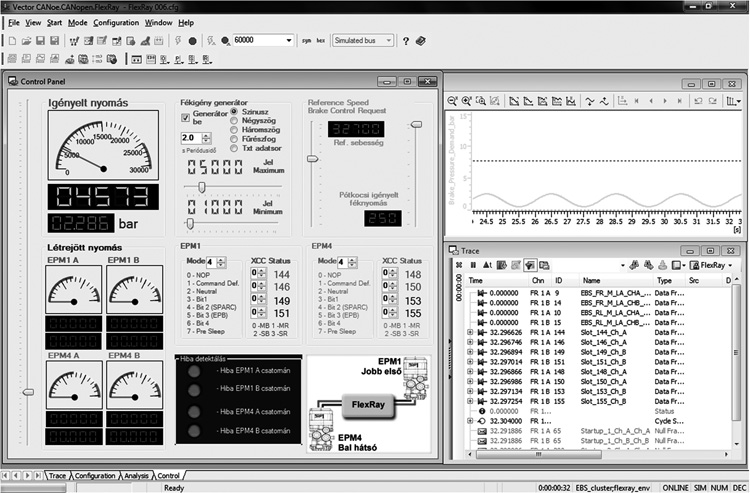Open the File menu
The image size is (750, 493).
[x=14, y=22]
